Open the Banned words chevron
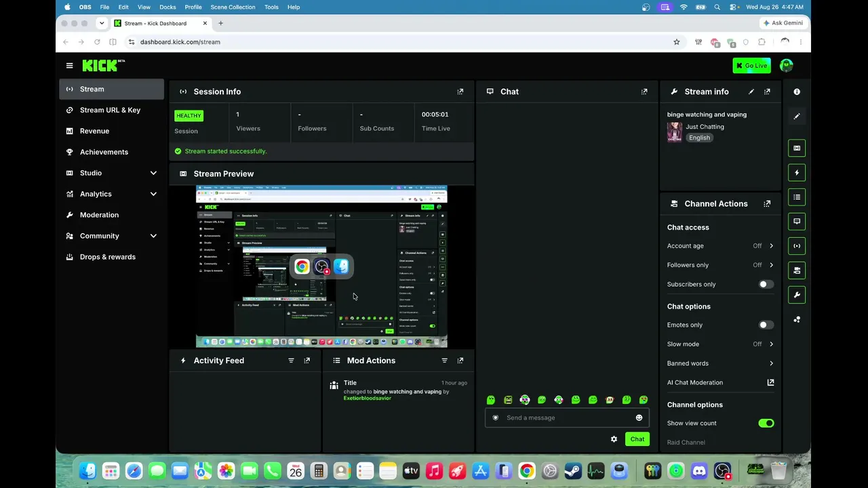The height and width of the screenshot is (488, 868). (771, 363)
